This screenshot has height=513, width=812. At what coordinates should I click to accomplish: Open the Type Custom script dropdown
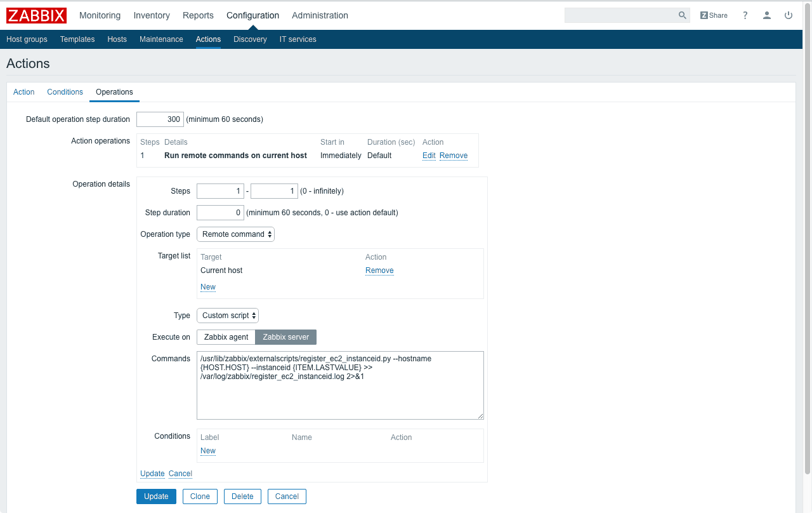(x=228, y=316)
